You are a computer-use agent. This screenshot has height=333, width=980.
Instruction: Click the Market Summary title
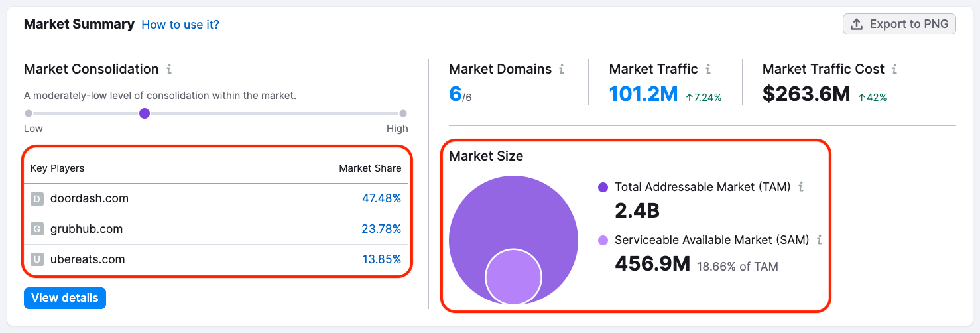coord(79,24)
